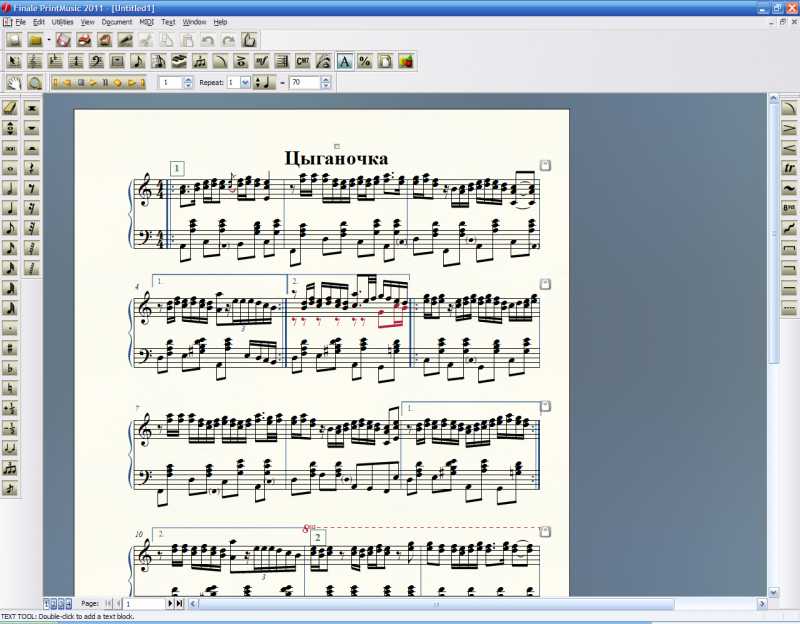This screenshot has width=800, height=624.
Task: Select the Staff tool (treble clef icon)
Action: (35, 62)
